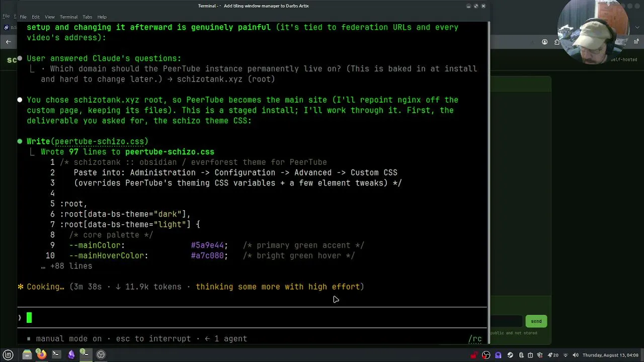Click the "Wrote 97 lines to peertube-schizo.css" line
Viewport: 644px width, 362px height.
[x=127, y=152]
